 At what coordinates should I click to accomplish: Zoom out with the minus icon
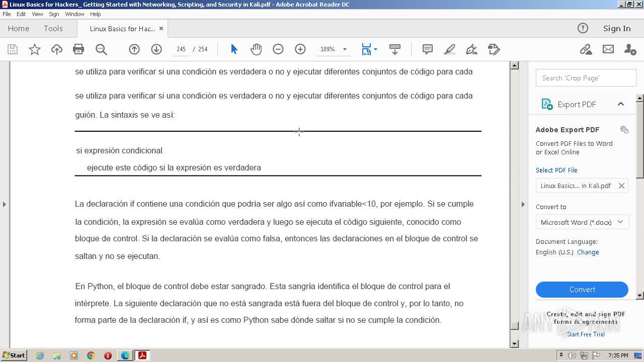(278, 49)
